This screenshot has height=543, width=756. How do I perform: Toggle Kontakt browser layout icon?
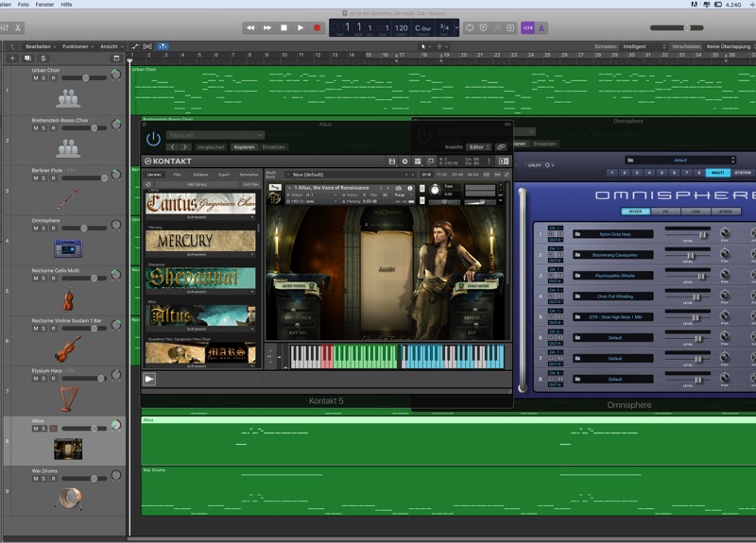point(418,161)
